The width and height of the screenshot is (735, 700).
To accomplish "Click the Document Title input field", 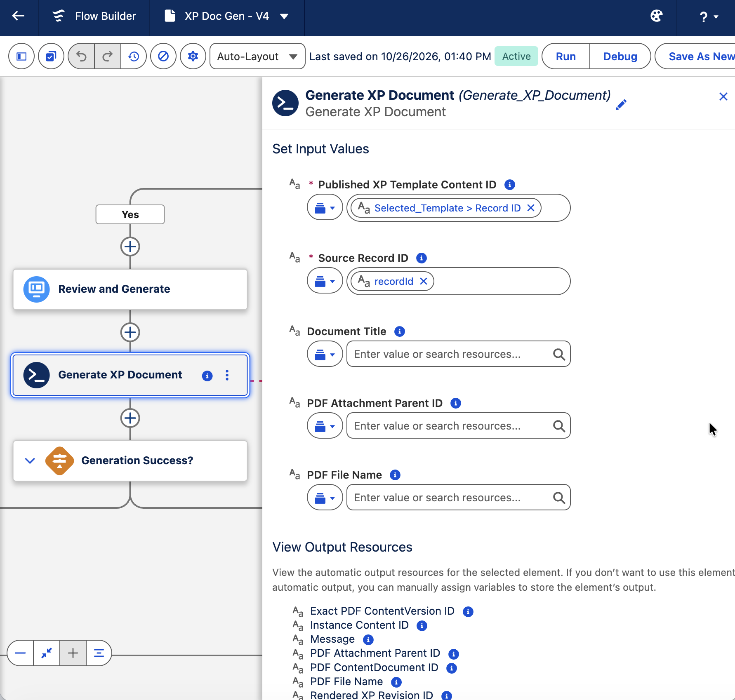I will pyautogui.click(x=459, y=354).
